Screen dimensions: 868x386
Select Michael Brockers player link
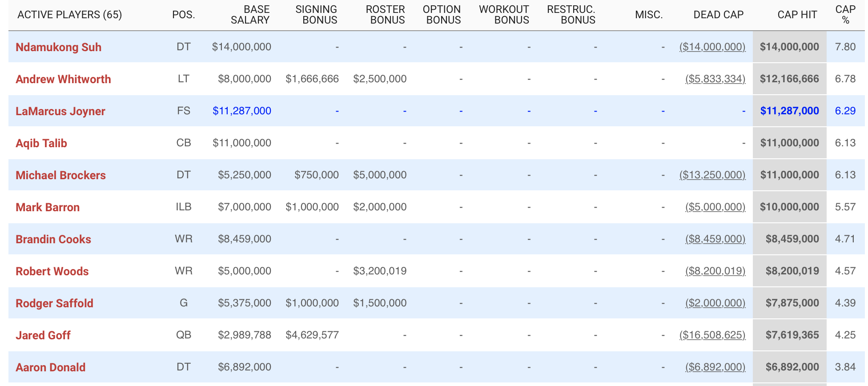point(60,175)
